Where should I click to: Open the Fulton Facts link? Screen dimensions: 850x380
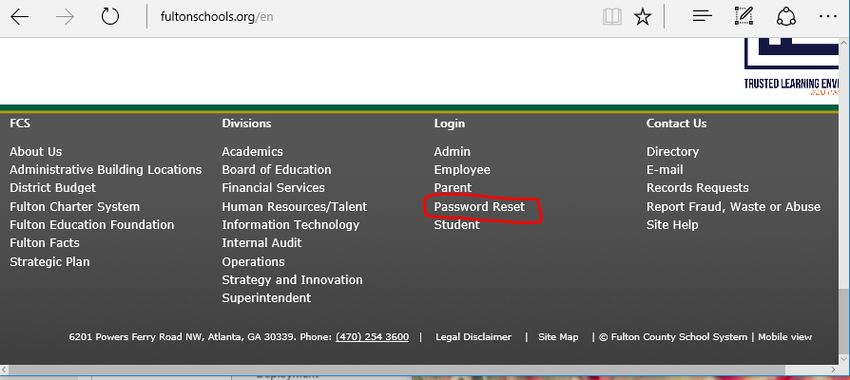[x=44, y=243]
